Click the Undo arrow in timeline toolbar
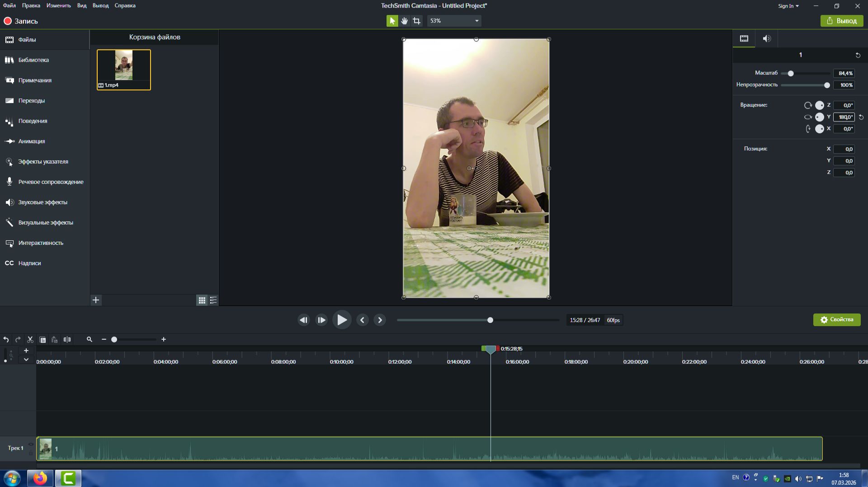The height and width of the screenshot is (487, 868). point(6,340)
